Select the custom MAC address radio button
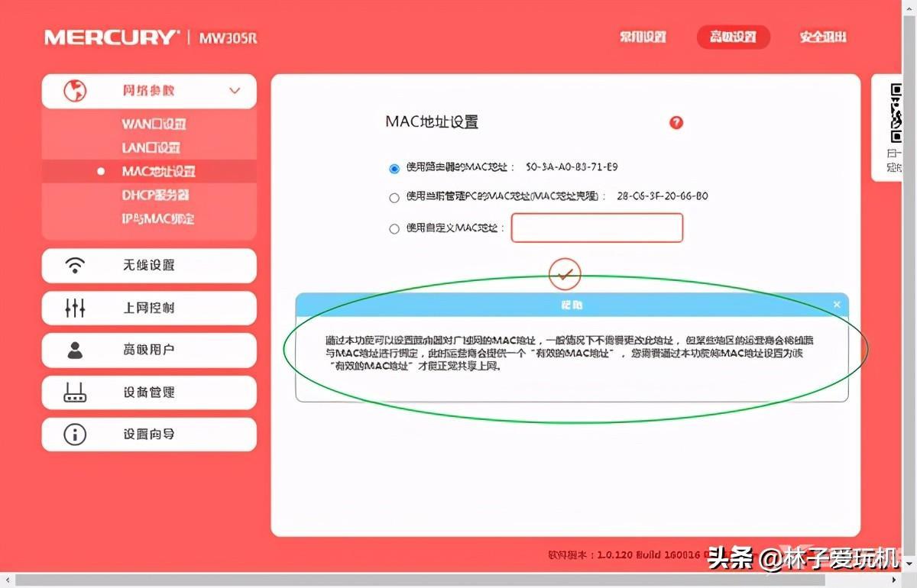This screenshot has width=917, height=588. pos(394,228)
